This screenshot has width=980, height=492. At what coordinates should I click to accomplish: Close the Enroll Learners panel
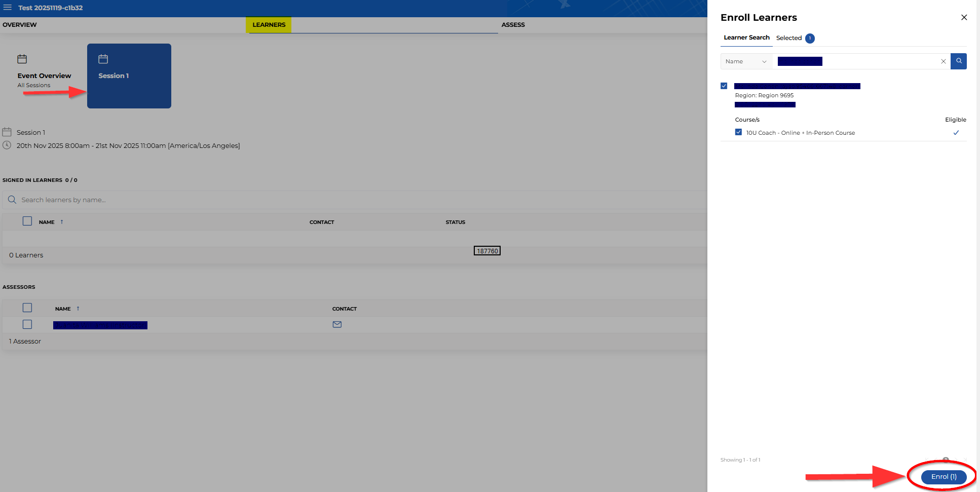(x=964, y=18)
